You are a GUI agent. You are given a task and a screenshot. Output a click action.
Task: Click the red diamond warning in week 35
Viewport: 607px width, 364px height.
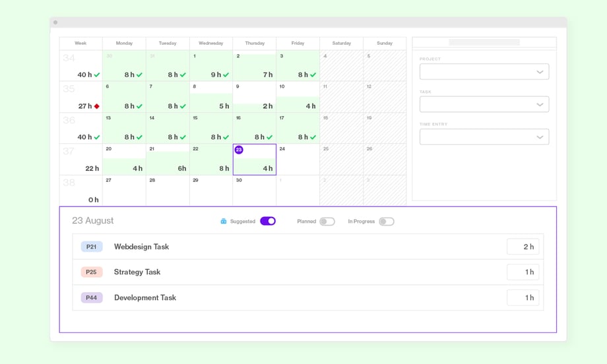tap(97, 106)
